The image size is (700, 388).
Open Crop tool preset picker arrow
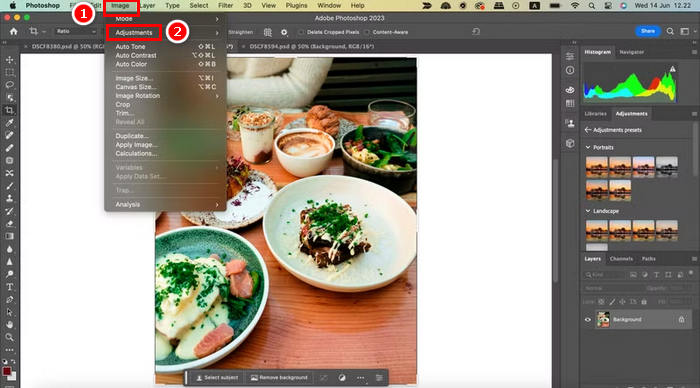pyautogui.click(x=44, y=32)
